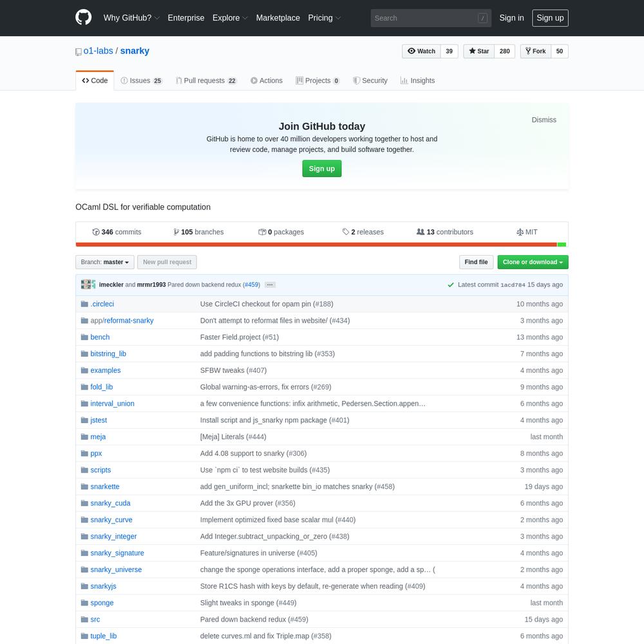Image resolution: width=644 pixels, height=644 pixels.
Task: Click the folder icon next to snarky_universe
Action: tap(84, 570)
